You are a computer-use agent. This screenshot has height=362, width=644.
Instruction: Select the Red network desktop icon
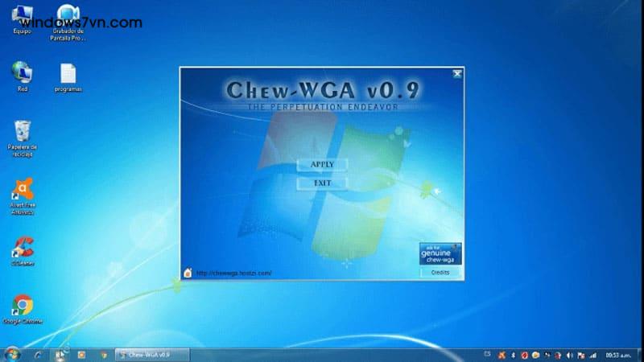pyautogui.click(x=23, y=74)
